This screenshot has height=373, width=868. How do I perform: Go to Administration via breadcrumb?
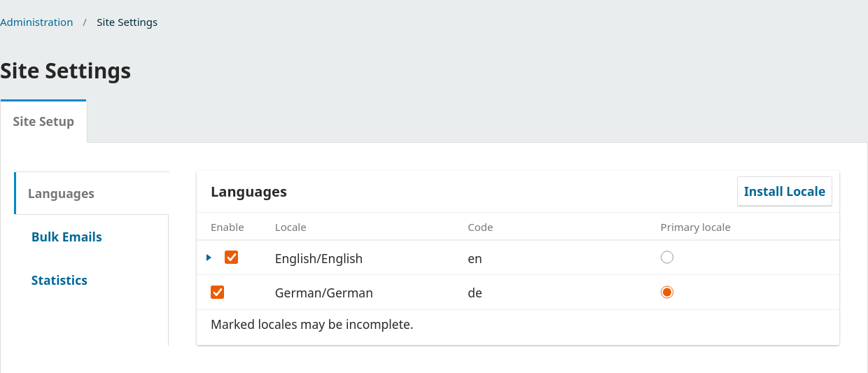pyautogui.click(x=36, y=22)
